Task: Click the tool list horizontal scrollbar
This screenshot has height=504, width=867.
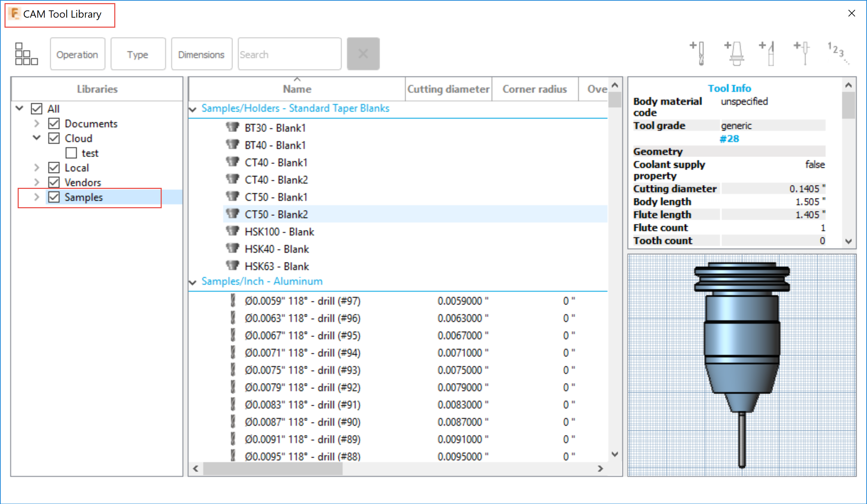Action: pyautogui.click(x=273, y=469)
